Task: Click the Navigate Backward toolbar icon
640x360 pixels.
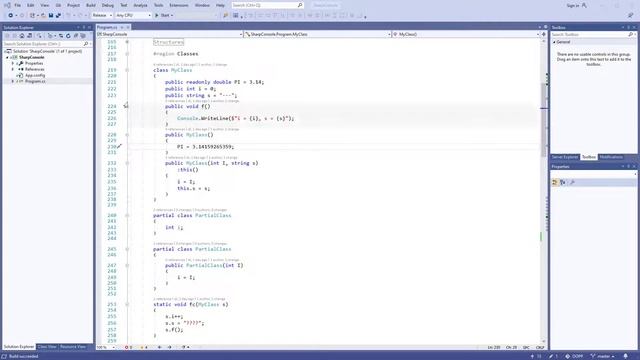Action: coord(10,16)
